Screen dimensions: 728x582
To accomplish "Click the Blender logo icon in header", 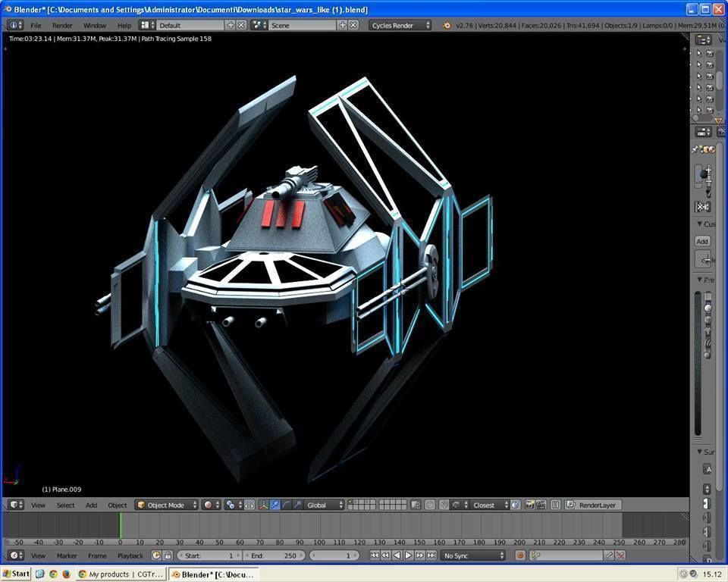I will [447, 25].
